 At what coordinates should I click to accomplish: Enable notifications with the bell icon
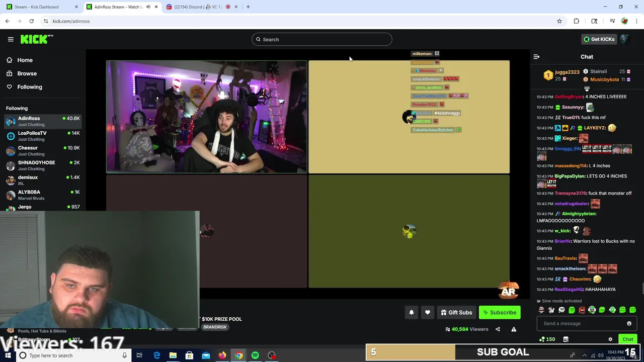click(x=412, y=312)
